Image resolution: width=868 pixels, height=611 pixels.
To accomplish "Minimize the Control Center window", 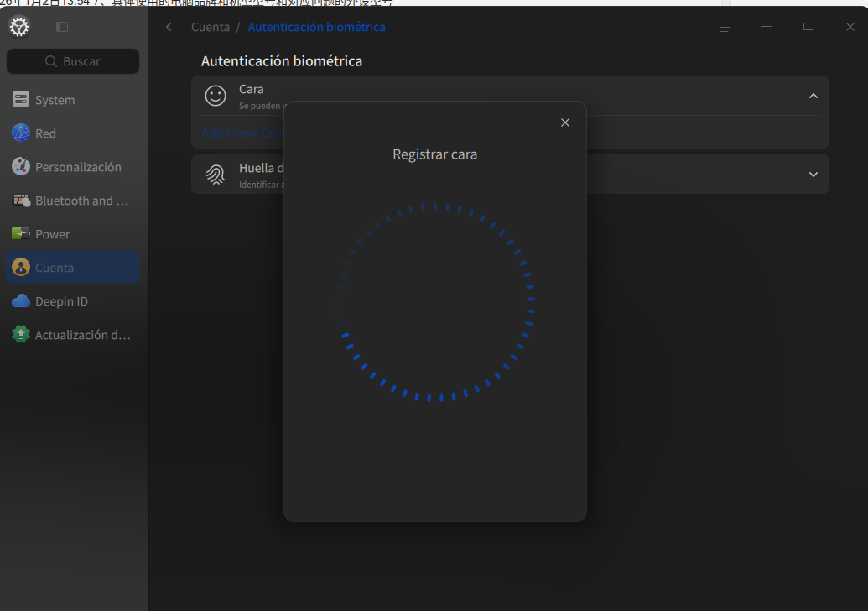I will tap(767, 27).
